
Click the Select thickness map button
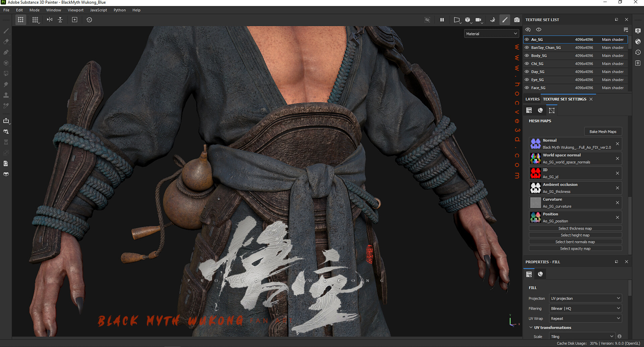pos(575,228)
